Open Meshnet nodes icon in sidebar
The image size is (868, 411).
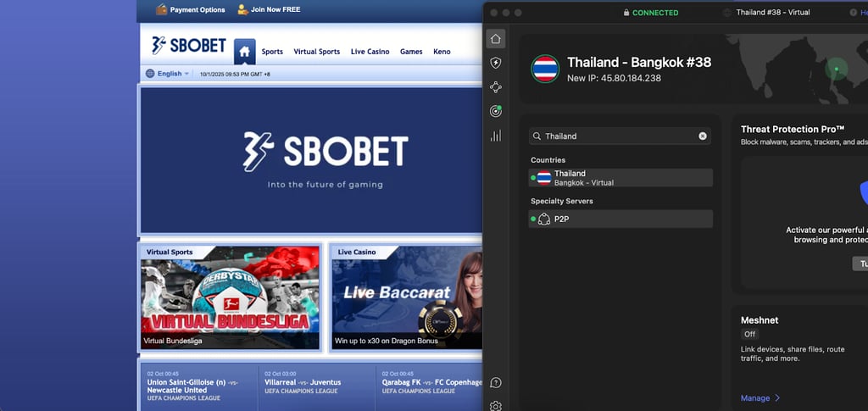point(495,86)
